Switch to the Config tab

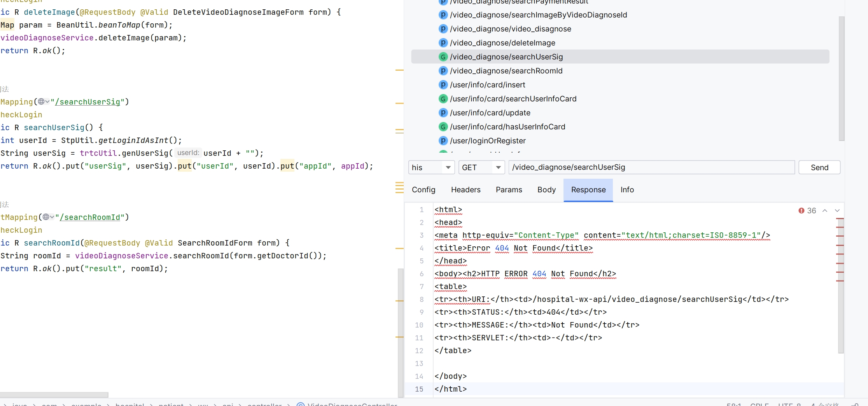(x=423, y=190)
